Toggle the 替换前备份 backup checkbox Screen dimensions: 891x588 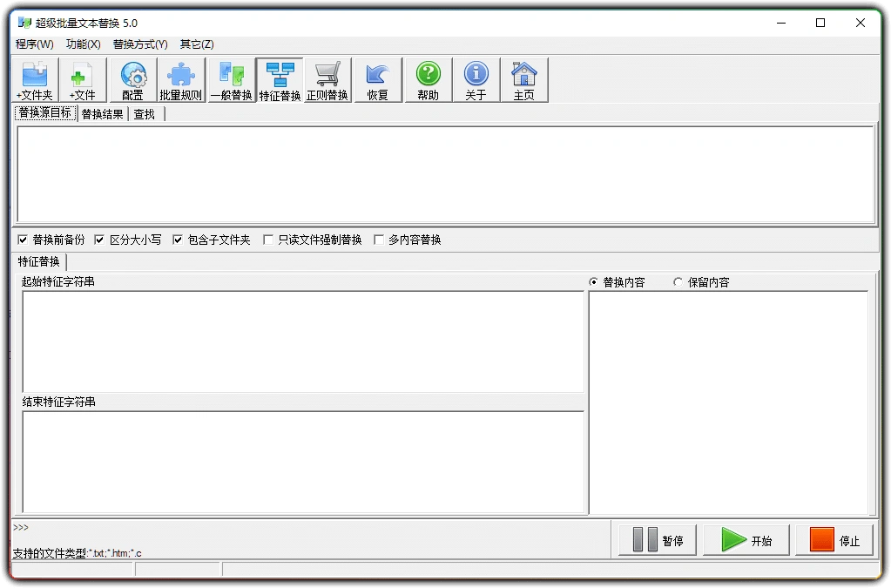tap(22, 240)
